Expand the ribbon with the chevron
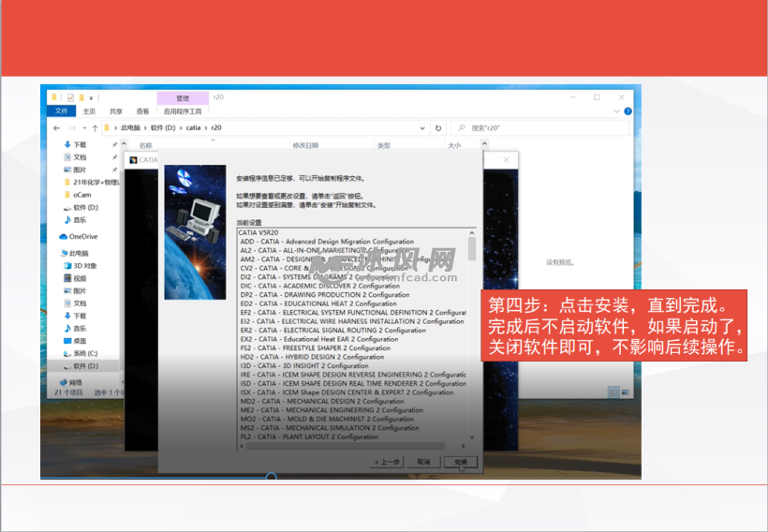 (x=616, y=111)
